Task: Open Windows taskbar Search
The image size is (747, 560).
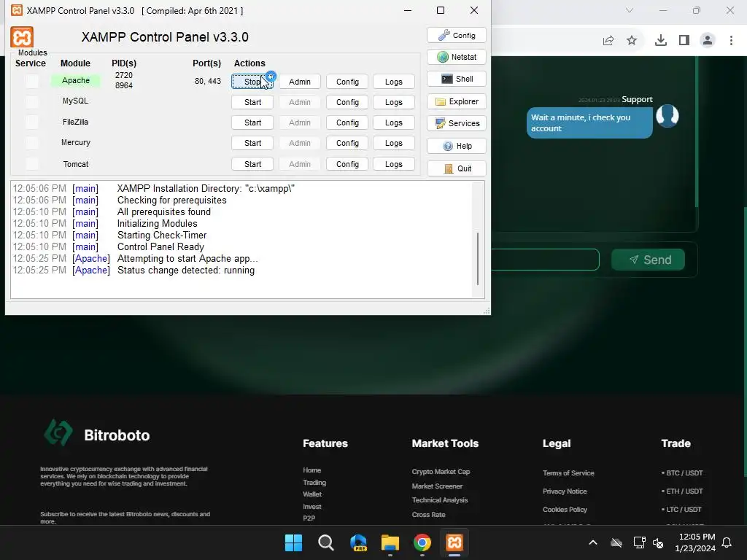Action: [326, 542]
